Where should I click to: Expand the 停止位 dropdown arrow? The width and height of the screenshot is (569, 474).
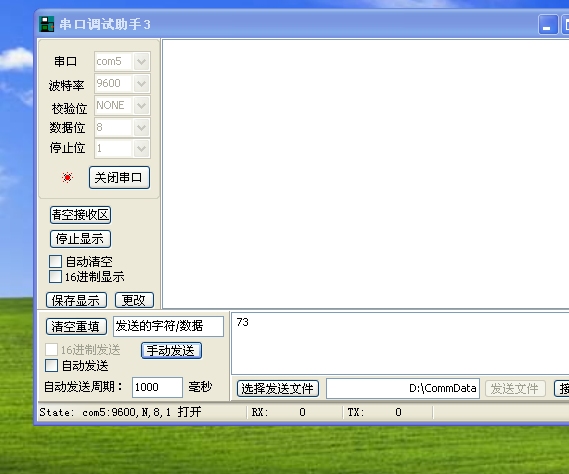142,148
